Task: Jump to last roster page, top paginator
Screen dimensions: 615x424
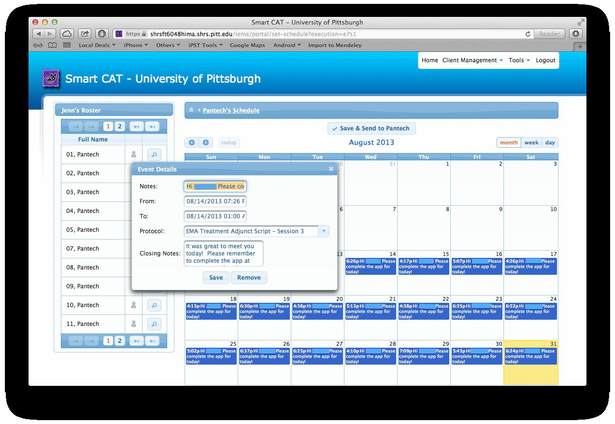Action: pyautogui.click(x=152, y=126)
